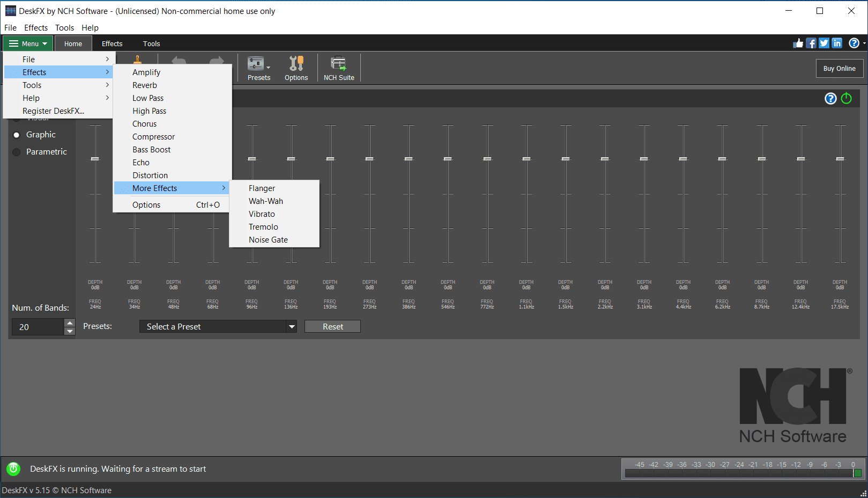Open Options from the toolbar wrench icon
868x498 pixels.
click(x=296, y=68)
